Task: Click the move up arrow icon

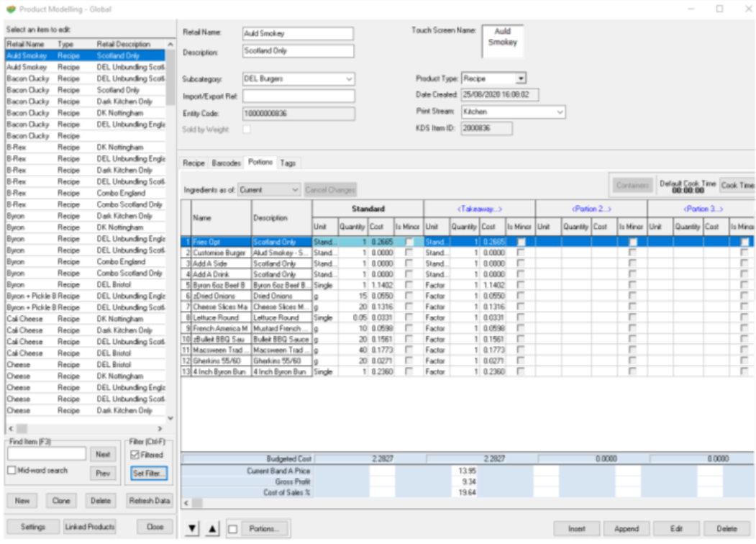Action: click(212, 529)
